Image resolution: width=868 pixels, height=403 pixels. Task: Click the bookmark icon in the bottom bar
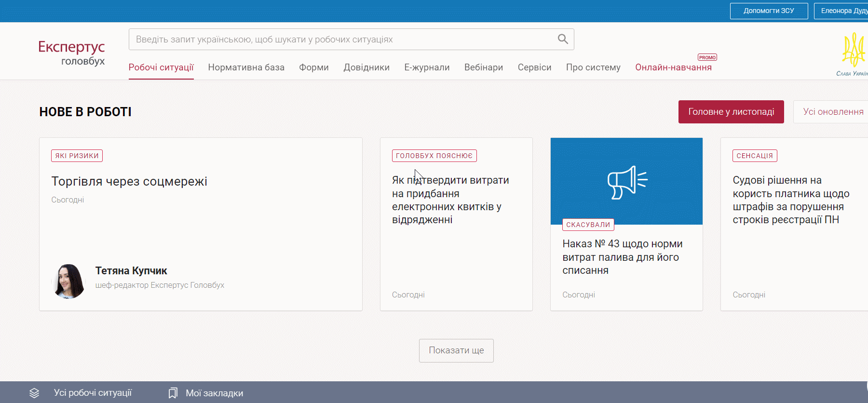tap(173, 393)
